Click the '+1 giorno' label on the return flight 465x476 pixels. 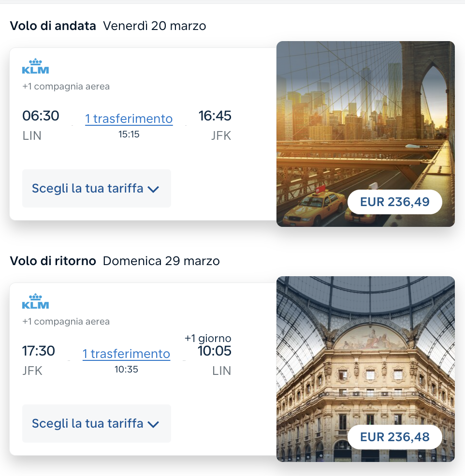208,338
